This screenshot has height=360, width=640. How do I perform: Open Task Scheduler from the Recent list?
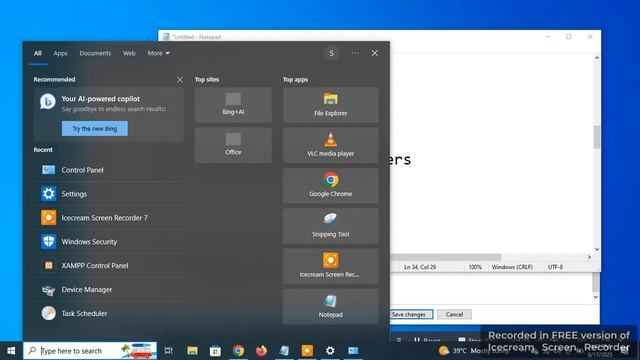[108, 313]
